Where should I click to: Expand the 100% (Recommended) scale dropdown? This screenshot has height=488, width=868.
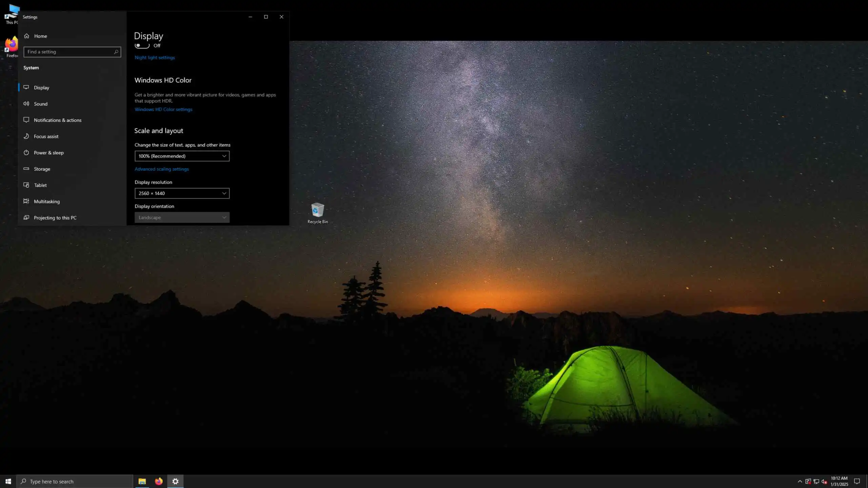pos(182,156)
